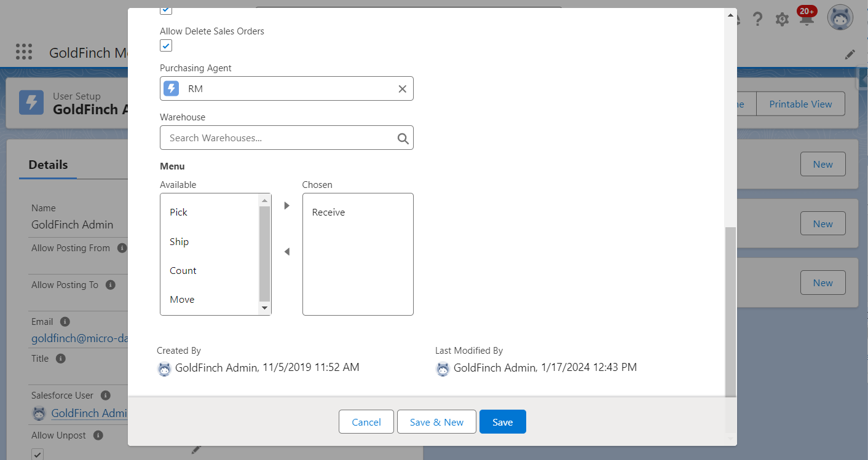Viewport: 868px width, 460px height.
Task: Click the Cancel button
Action: tap(366, 422)
